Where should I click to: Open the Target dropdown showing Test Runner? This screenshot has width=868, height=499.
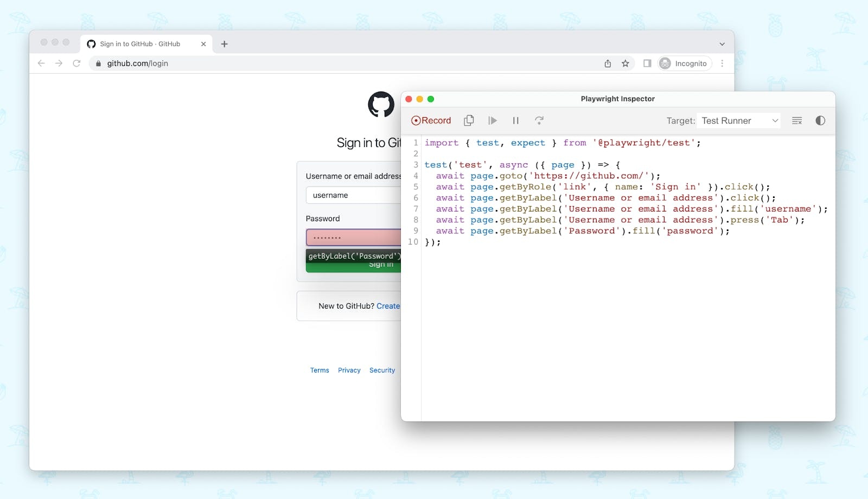pyautogui.click(x=739, y=120)
